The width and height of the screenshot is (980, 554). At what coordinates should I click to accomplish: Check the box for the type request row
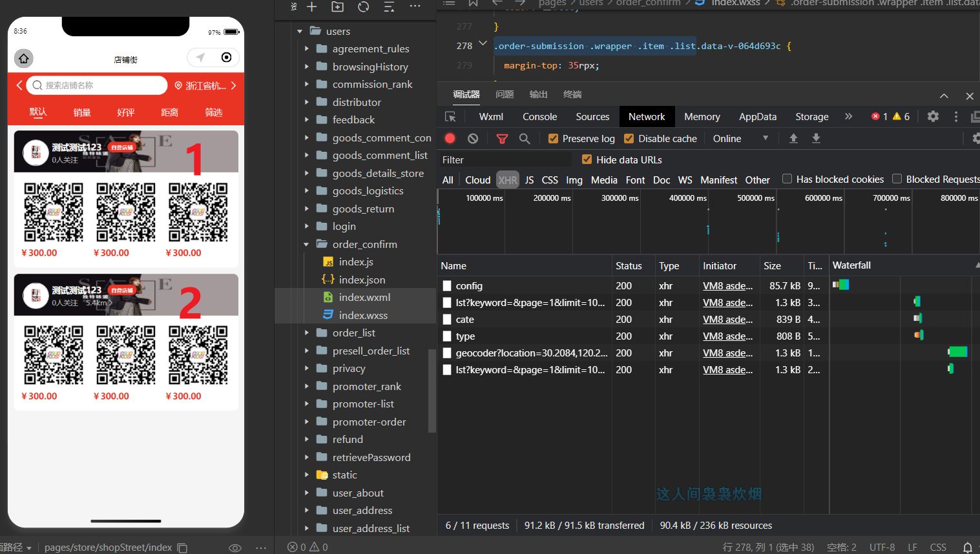[447, 336]
